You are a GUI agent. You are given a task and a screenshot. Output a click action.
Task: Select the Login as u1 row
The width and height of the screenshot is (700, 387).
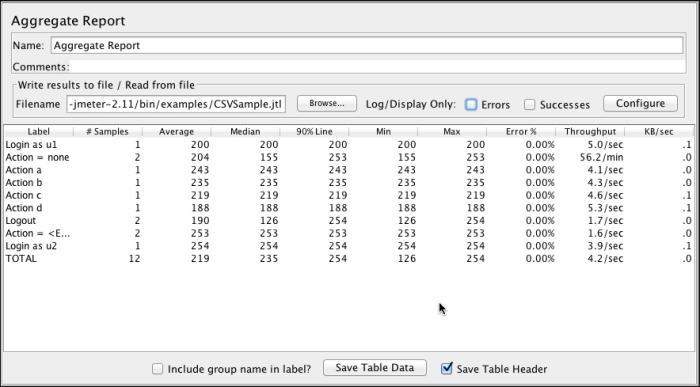pyautogui.click(x=349, y=145)
